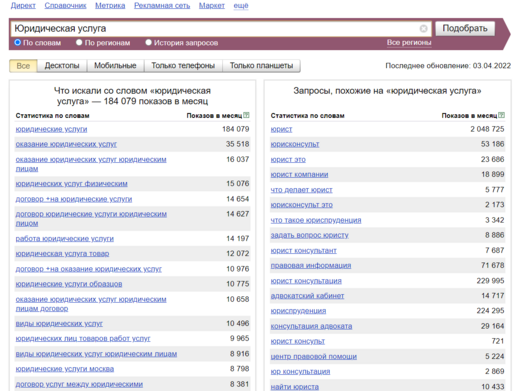Switch to the 'Мобильные' tab
The image size is (519, 391).
point(115,66)
